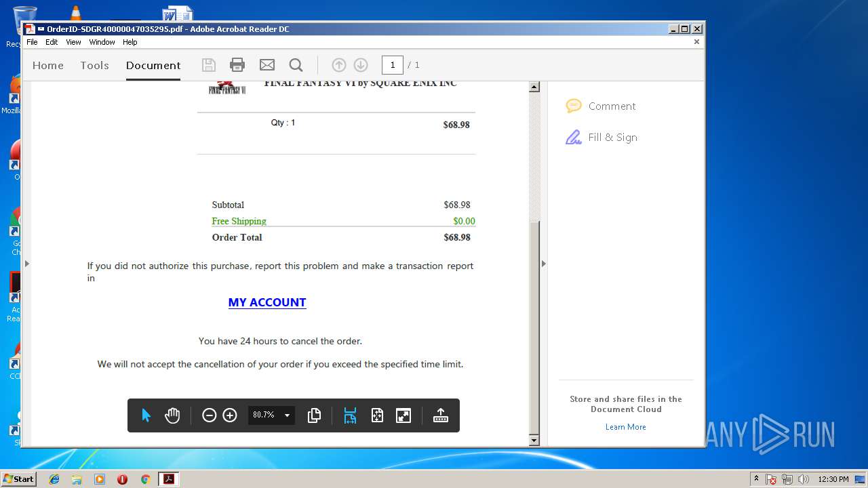Fit one full page to window

(377, 415)
